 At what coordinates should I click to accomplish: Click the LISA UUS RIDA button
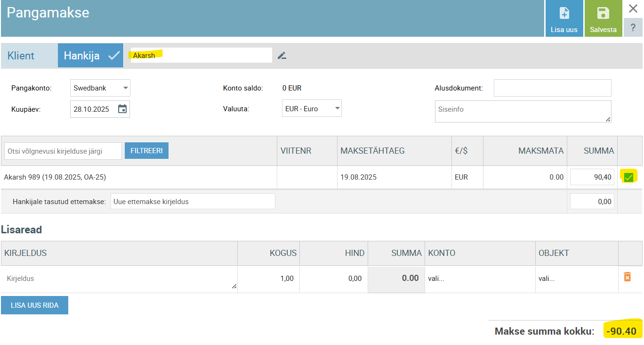(34, 305)
